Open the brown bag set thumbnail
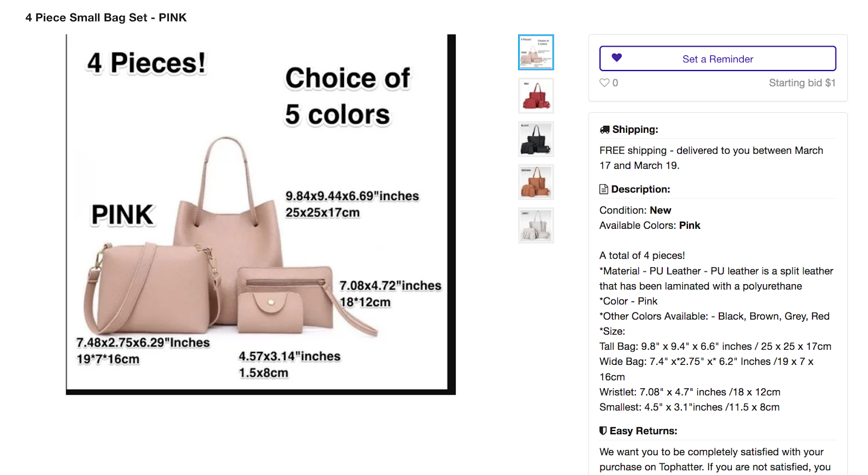 point(536,182)
